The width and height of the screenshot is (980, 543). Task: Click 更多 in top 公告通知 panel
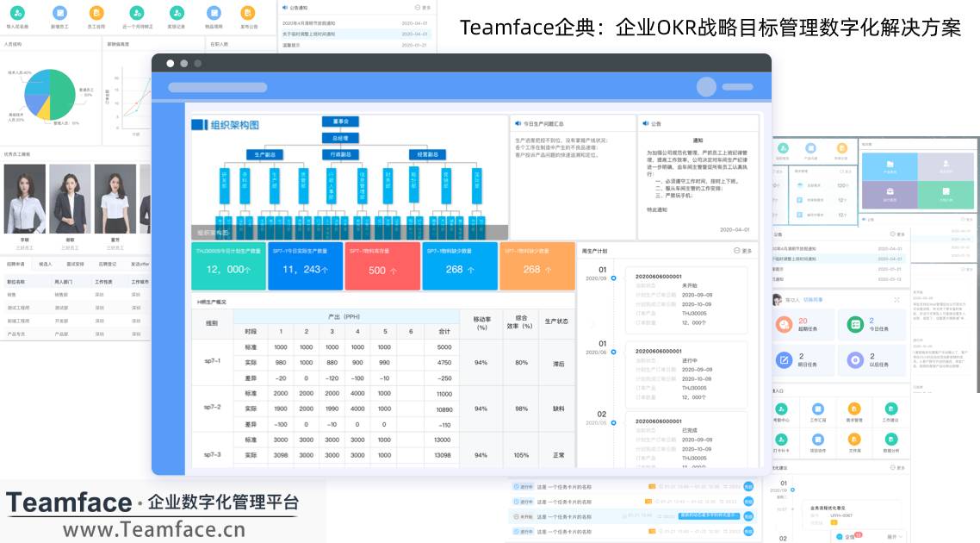pyautogui.click(x=423, y=8)
